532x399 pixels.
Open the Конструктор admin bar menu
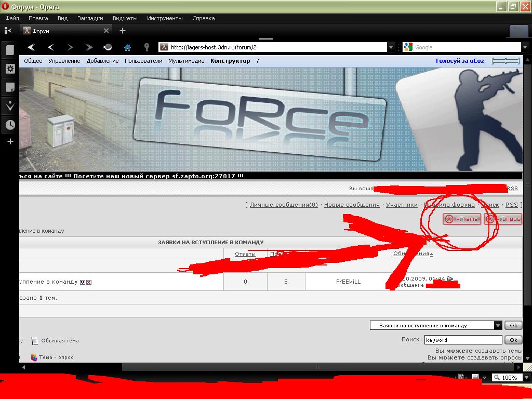click(x=230, y=61)
